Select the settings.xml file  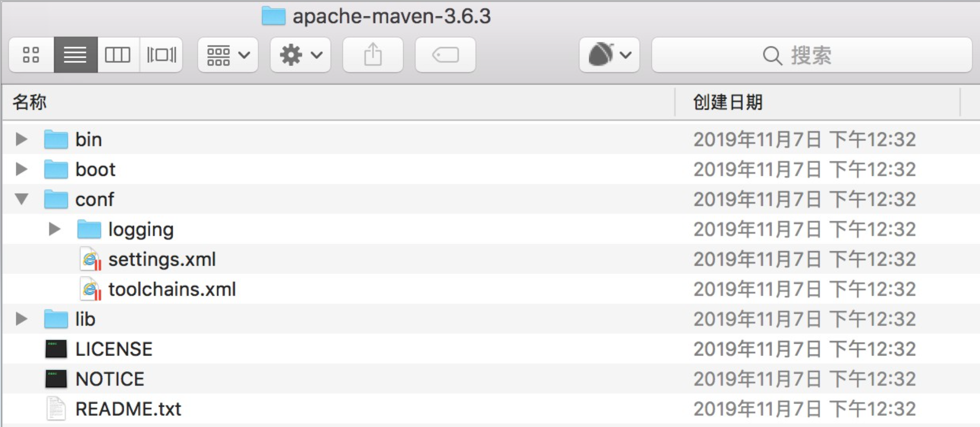point(161,259)
